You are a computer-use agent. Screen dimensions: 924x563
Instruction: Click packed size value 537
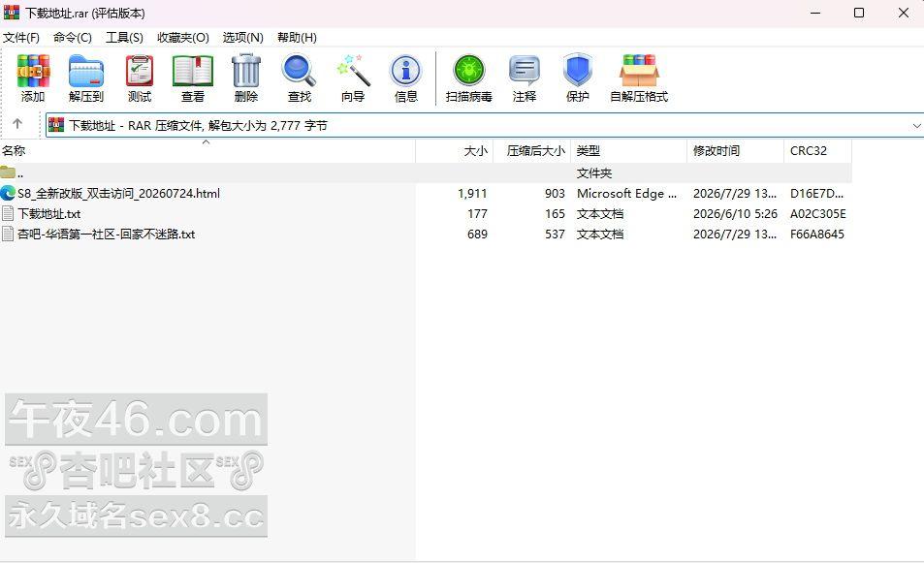pyautogui.click(x=555, y=234)
